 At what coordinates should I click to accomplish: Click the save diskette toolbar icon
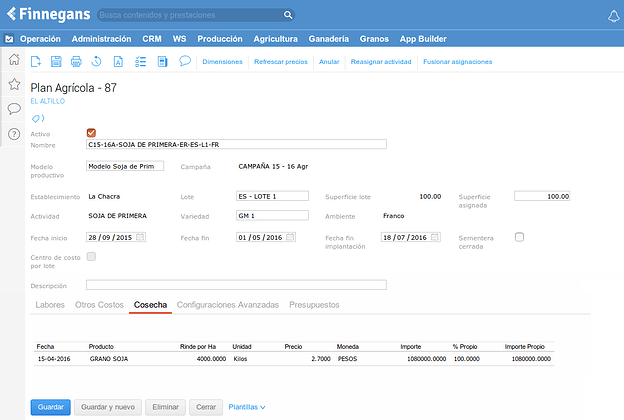tap(56, 61)
